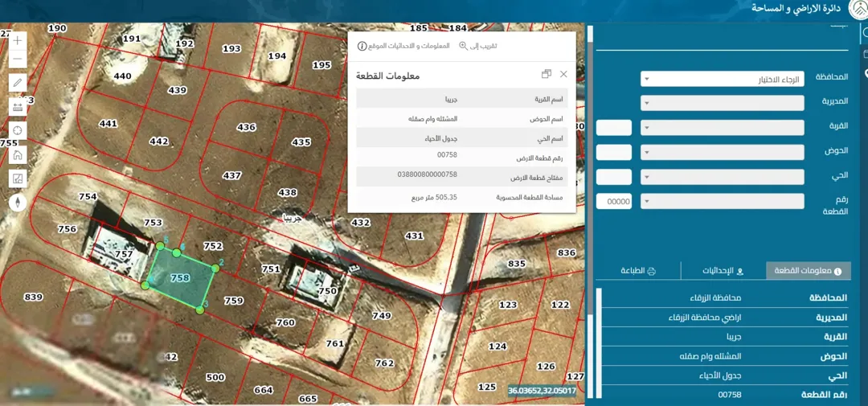Screen dimensions: 868x406
Task: Click the department logo in header
Action: 858,8
